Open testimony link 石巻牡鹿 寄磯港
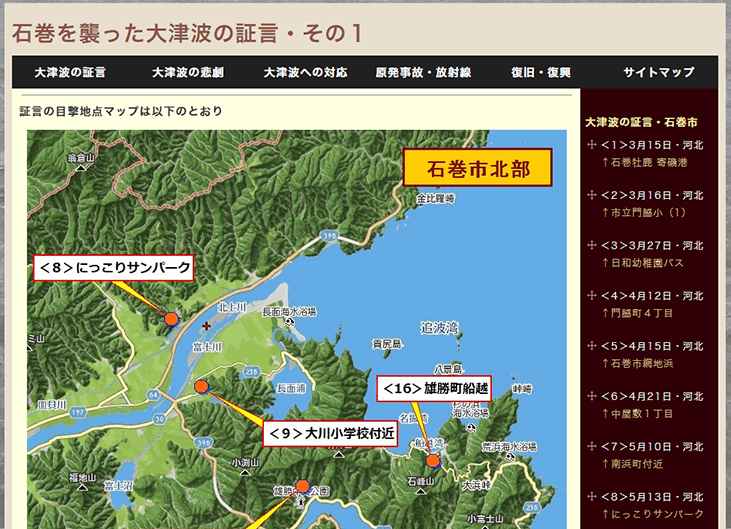This screenshot has width=731, height=529. (x=648, y=162)
